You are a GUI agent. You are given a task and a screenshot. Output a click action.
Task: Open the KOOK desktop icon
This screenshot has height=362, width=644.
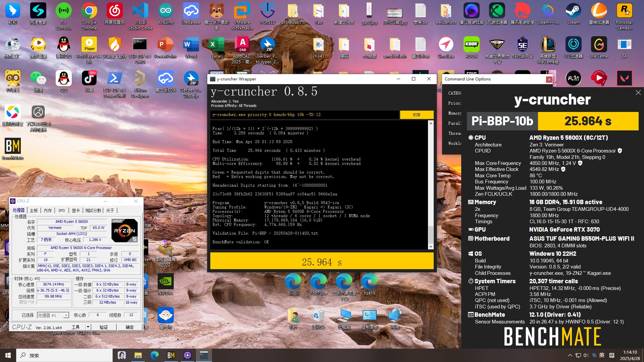471,48
